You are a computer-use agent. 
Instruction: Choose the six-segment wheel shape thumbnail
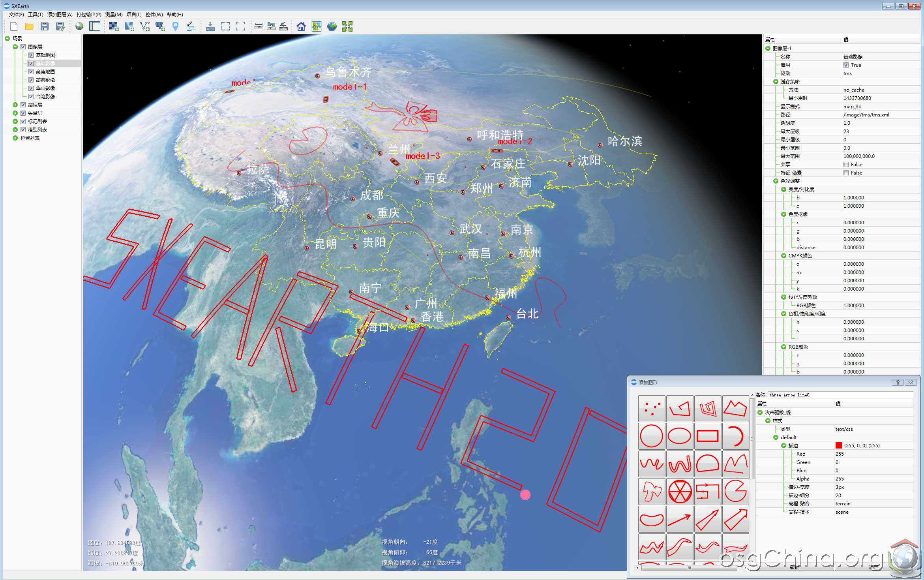[680, 492]
